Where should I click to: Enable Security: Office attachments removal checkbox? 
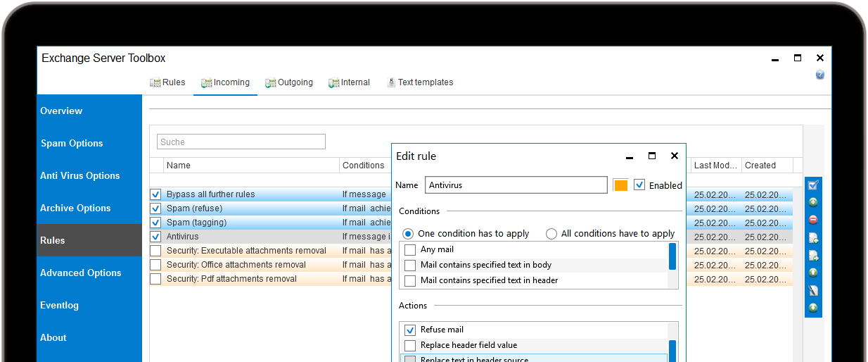(x=155, y=265)
